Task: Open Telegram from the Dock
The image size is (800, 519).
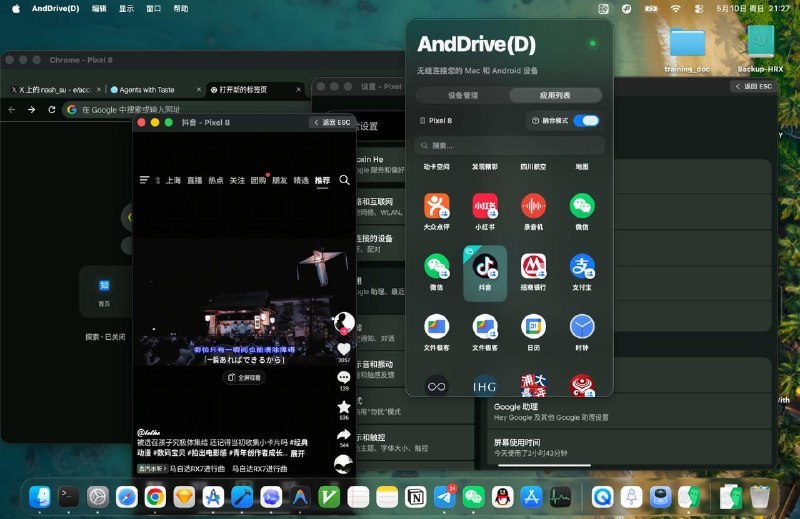Action: 444,497
